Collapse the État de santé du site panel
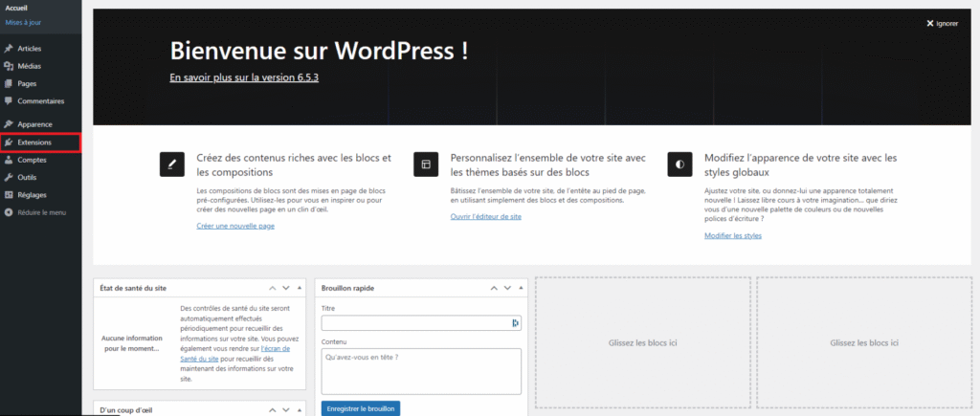This screenshot has width=980, height=416. (299, 288)
